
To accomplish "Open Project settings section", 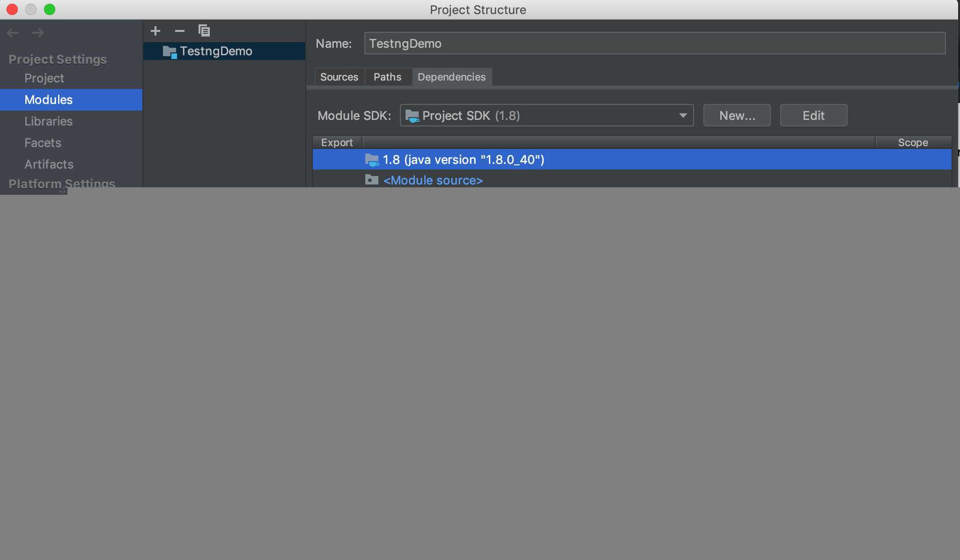I will coord(44,78).
